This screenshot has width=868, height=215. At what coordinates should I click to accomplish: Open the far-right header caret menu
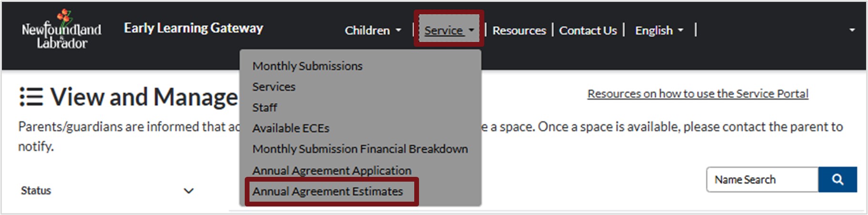(852, 30)
